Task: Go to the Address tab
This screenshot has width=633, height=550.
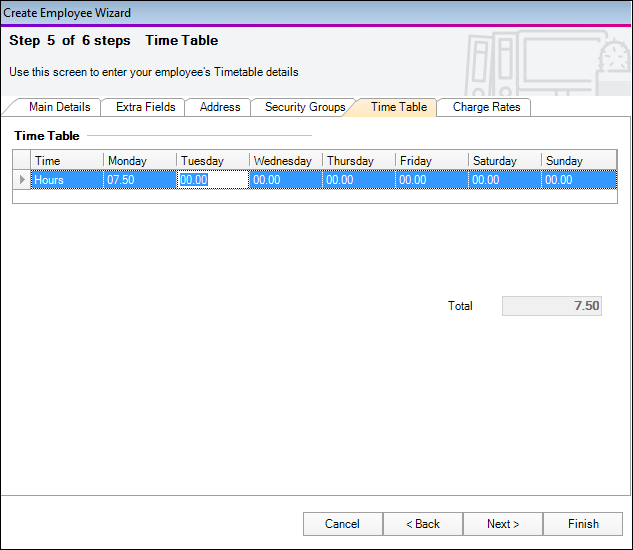Action: click(x=220, y=107)
